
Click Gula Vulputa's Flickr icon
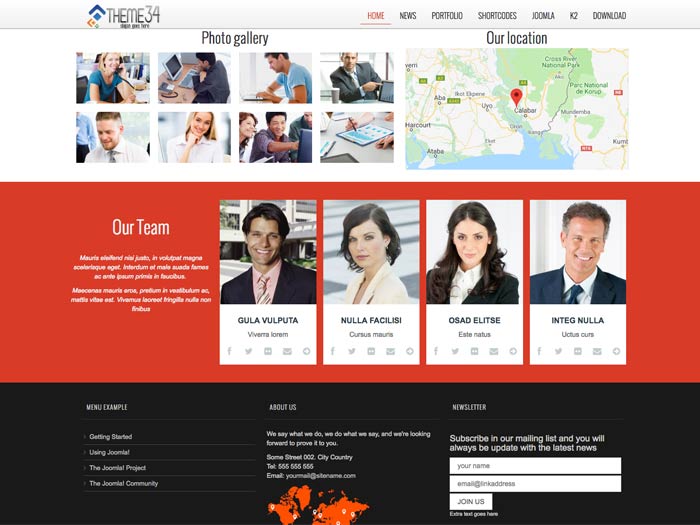coord(268,351)
